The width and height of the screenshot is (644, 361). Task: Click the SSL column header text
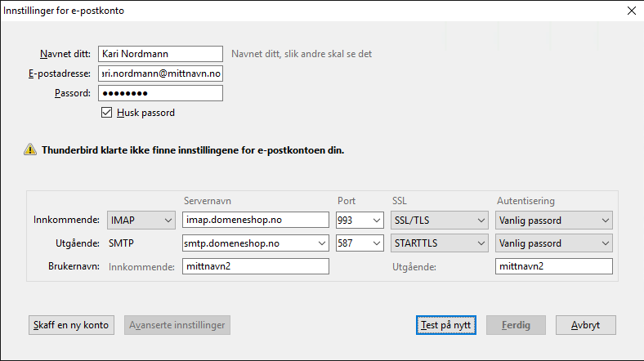point(399,201)
